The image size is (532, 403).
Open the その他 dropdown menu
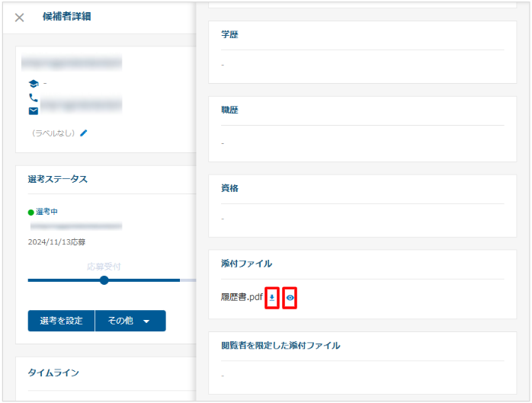click(x=130, y=321)
